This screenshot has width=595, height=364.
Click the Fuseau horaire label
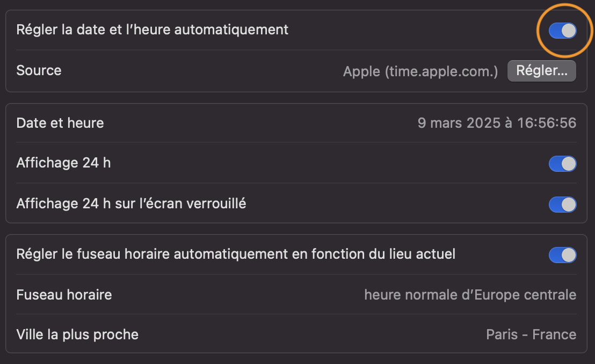(x=64, y=295)
